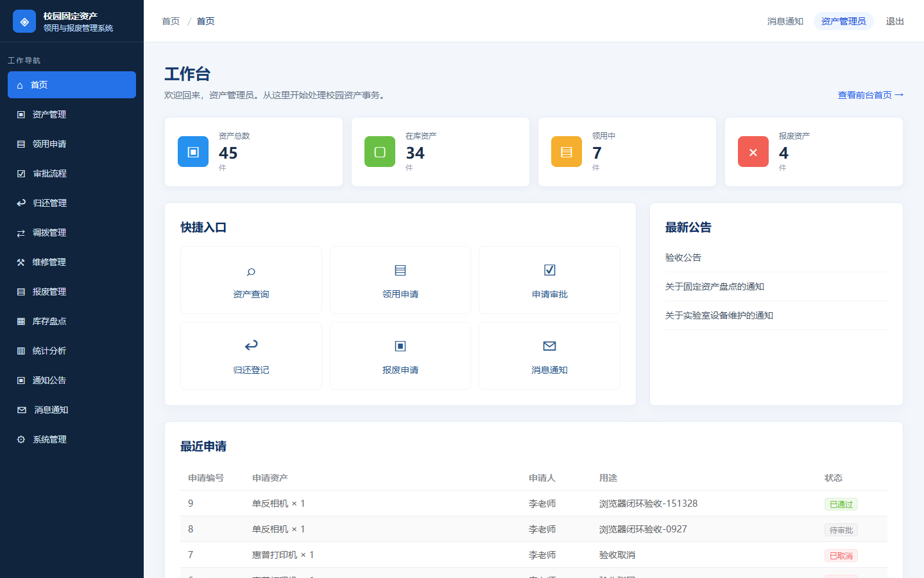
Task: Click the 资产管理员 user badge
Action: pos(843,21)
